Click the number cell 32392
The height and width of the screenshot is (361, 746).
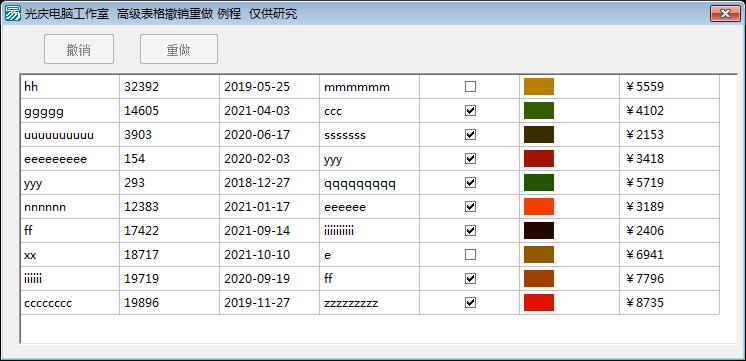[x=169, y=87]
